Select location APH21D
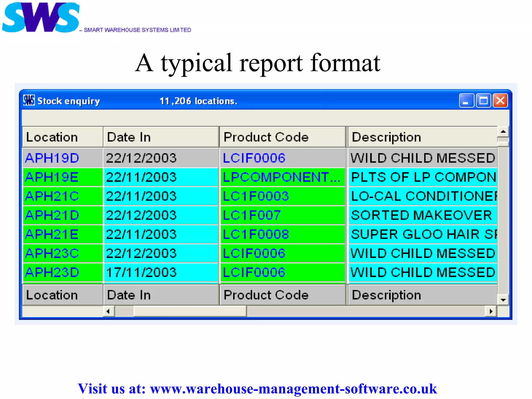 tap(63, 215)
